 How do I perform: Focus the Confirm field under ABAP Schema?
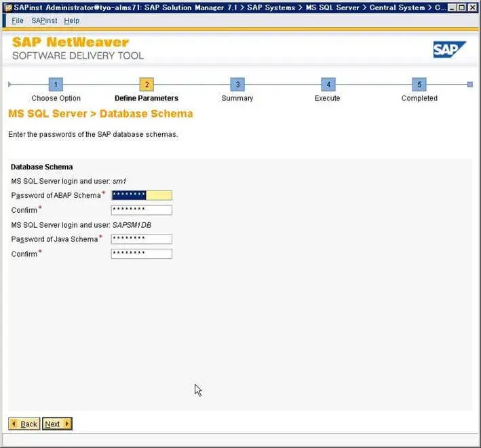coord(141,210)
